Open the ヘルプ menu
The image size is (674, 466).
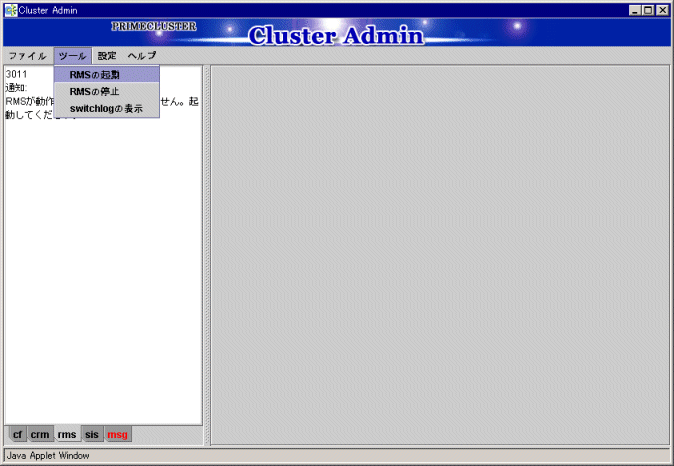pos(142,56)
